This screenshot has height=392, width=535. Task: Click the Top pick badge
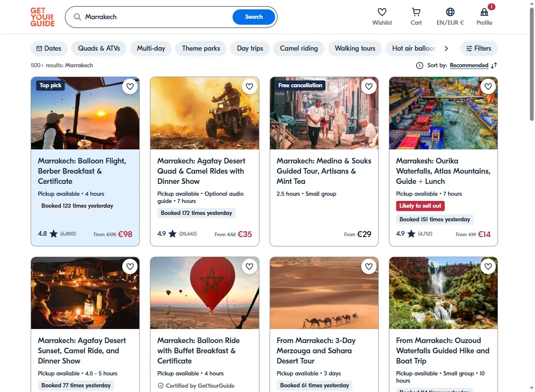coord(51,86)
